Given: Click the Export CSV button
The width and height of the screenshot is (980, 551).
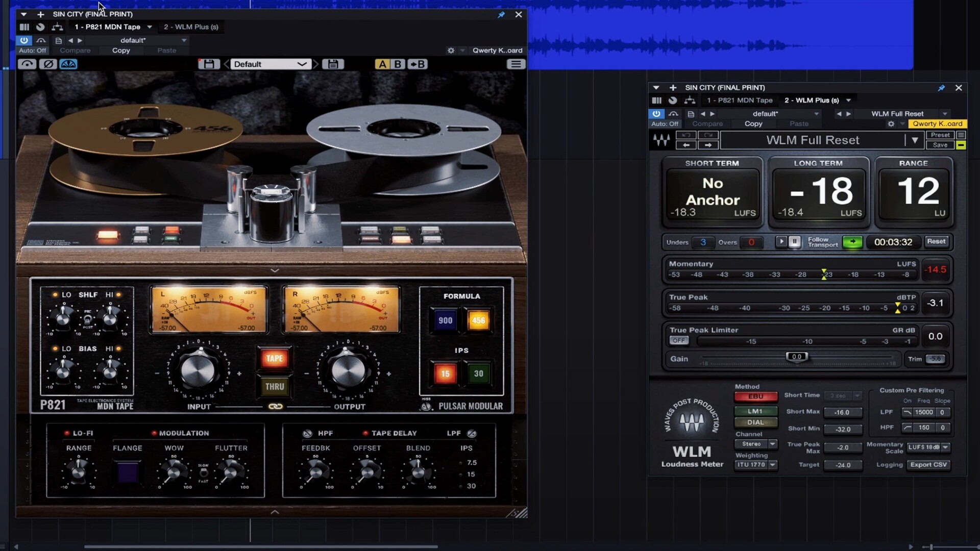Looking at the screenshot, I should coord(928,465).
